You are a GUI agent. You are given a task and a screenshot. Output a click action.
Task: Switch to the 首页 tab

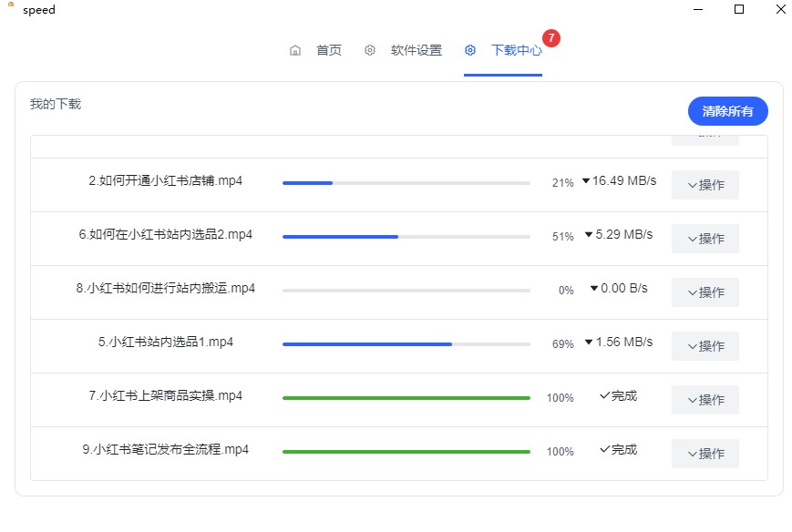328,50
